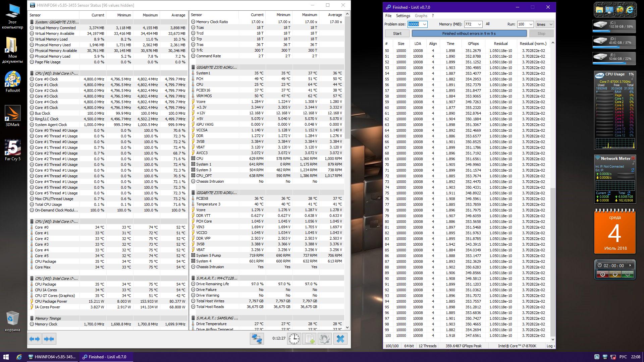Open the Memory (MiB) dropdown in LinX
The height and width of the screenshot is (362, 644).
coord(480,24)
